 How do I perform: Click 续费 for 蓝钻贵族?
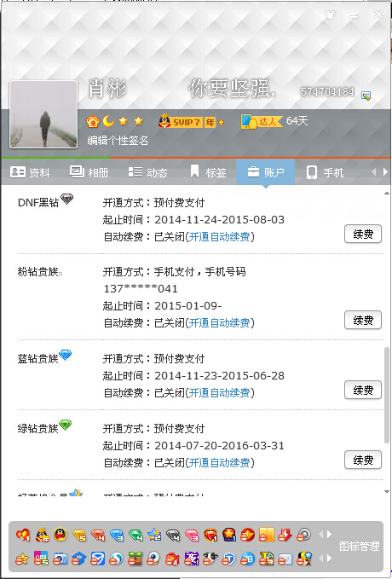coord(363,390)
